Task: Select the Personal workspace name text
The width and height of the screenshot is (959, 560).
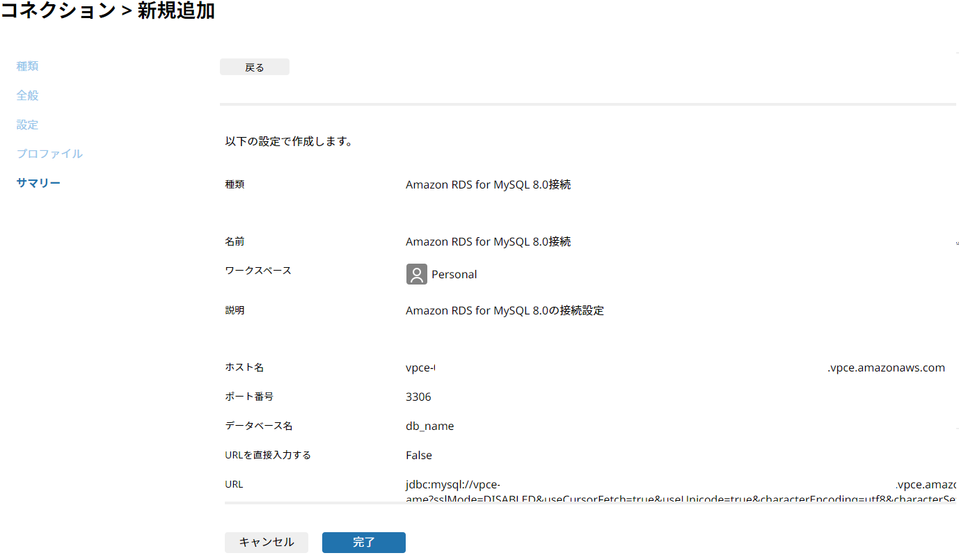Action: pyautogui.click(x=454, y=274)
